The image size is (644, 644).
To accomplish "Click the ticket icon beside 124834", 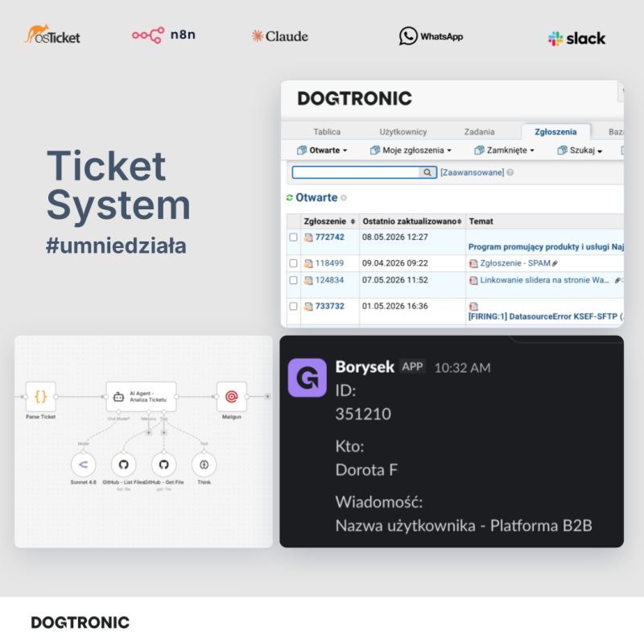I will point(308,280).
